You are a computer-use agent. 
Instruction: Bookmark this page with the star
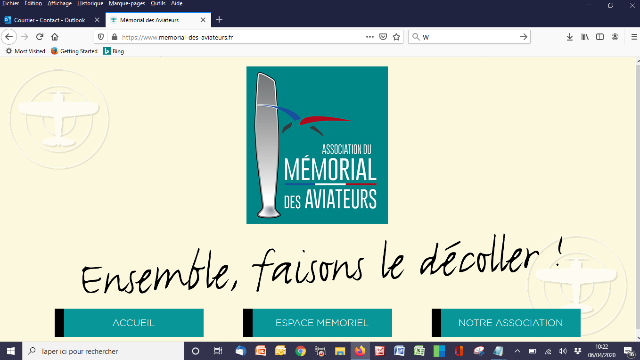396,37
